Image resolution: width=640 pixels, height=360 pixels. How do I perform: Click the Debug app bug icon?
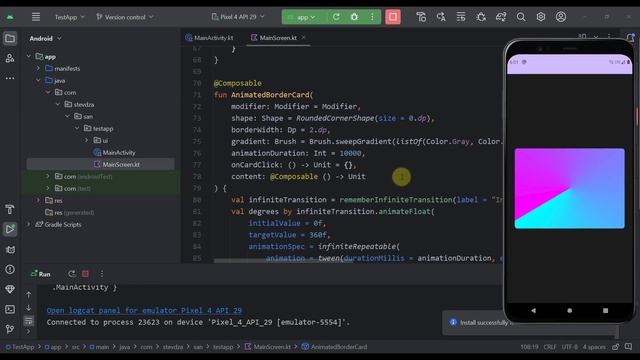[354, 17]
